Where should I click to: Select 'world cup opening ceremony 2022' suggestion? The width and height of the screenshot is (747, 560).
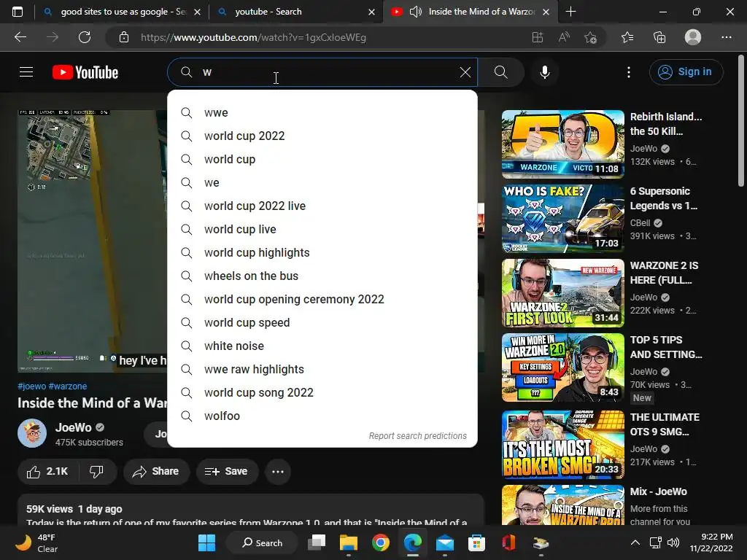322,300
